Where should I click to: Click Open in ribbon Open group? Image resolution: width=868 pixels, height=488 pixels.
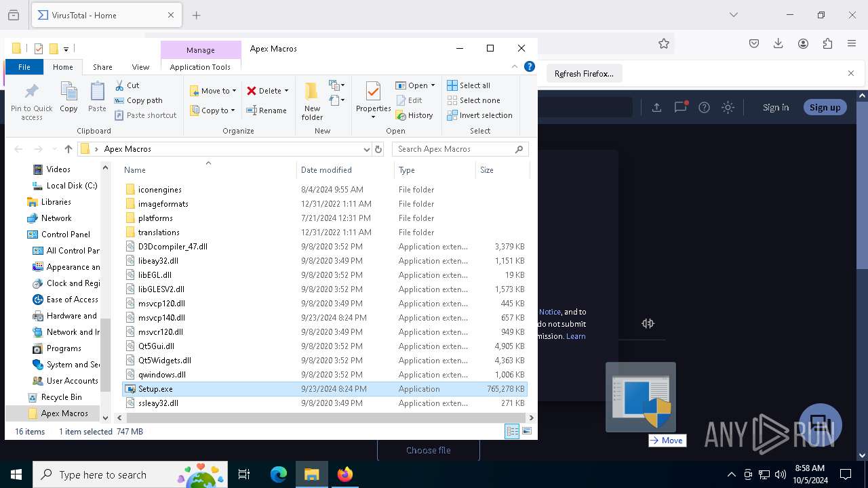click(x=412, y=85)
